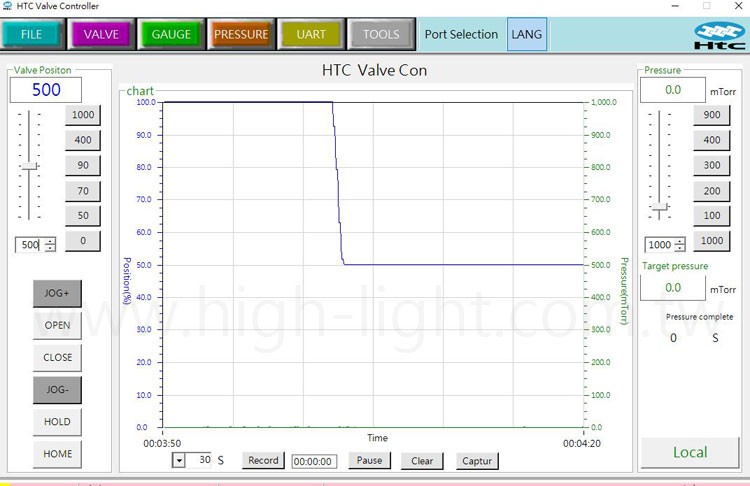The height and width of the screenshot is (486, 750).
Task: Click the JOG+ button
Action: [x=57, y=293]
